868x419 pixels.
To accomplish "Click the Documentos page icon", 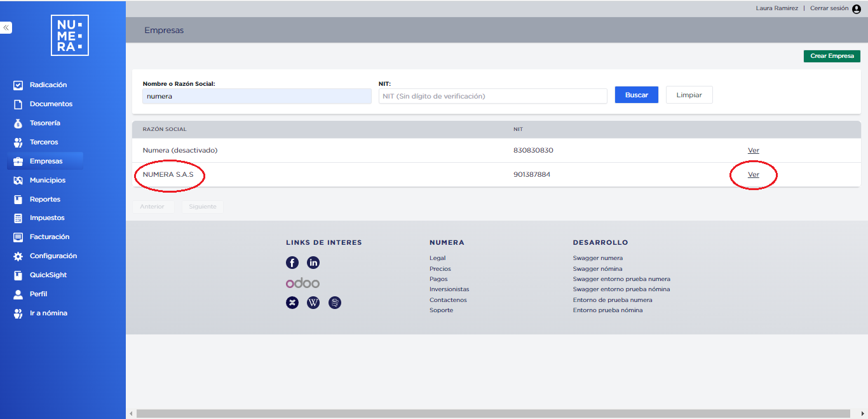I will click(18, 104).
